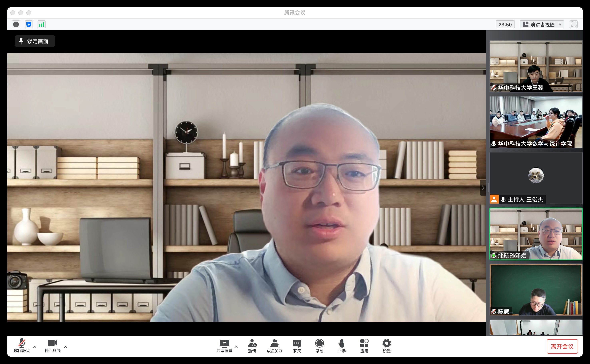Check the green network signal icon

point(41,24)
